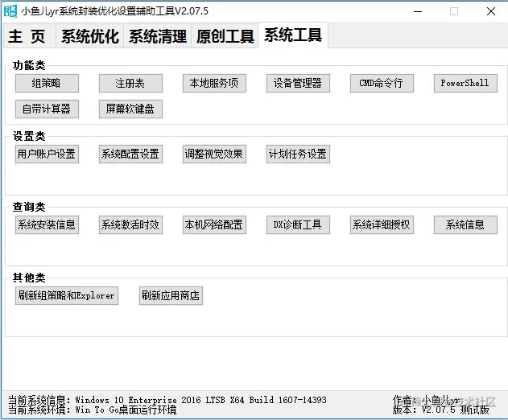Click the 当前系统环境 Win To Go text
The image size is (508, 420).
92,410
